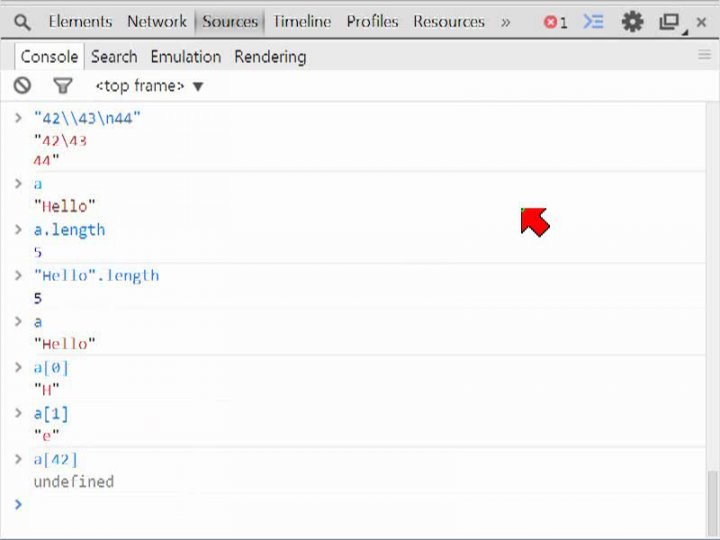This screenshot has height=540, width=720.
Task: Open DevTools settings gear
Action: [x=632, y=22]
